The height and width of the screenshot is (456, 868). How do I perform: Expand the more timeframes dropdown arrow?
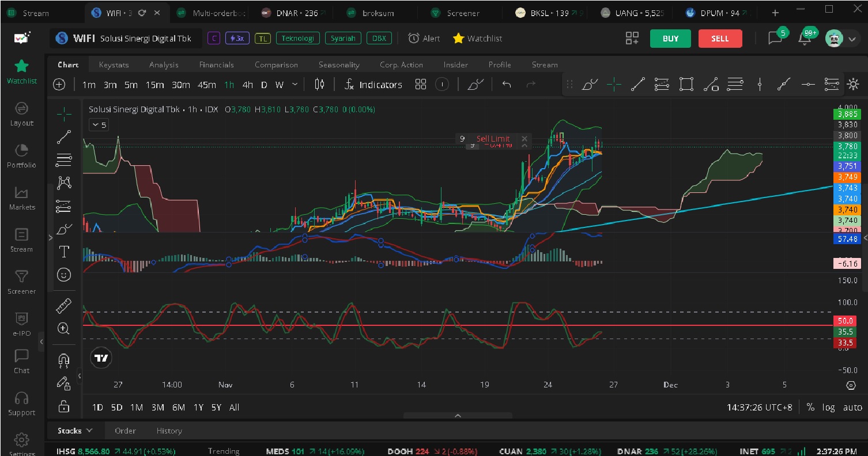295,85
